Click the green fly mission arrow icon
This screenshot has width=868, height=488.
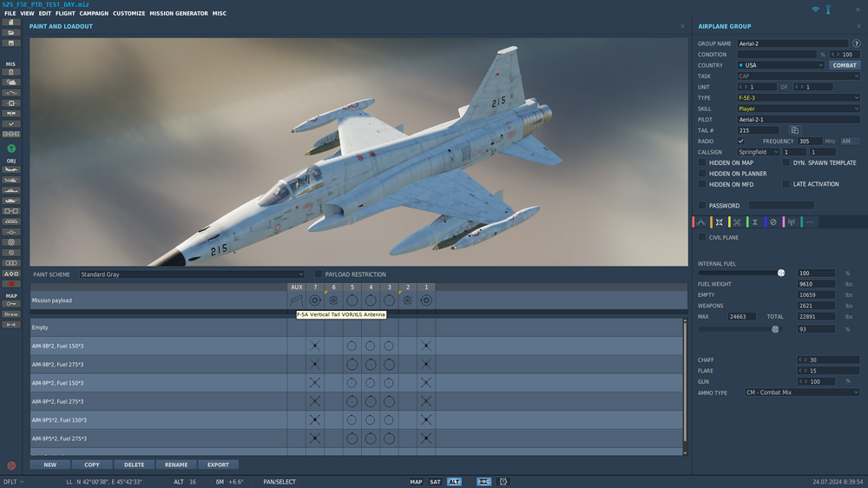[x=11, y=148]
